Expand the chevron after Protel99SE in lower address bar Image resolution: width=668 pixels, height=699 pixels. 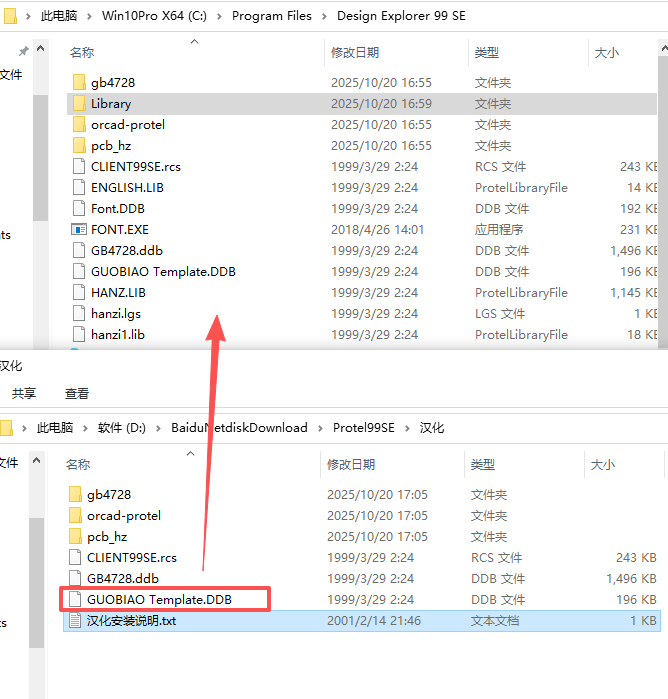pos(407,428)
